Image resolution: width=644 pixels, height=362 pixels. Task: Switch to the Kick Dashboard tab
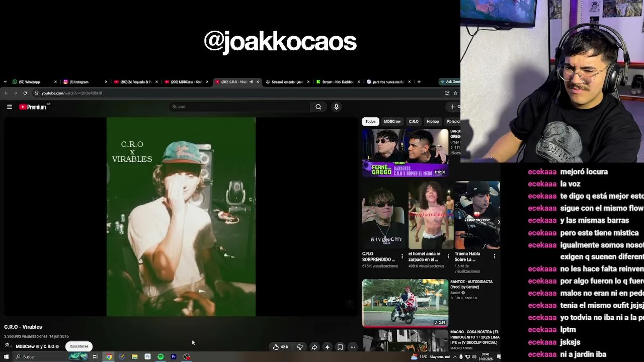(337, 82)
